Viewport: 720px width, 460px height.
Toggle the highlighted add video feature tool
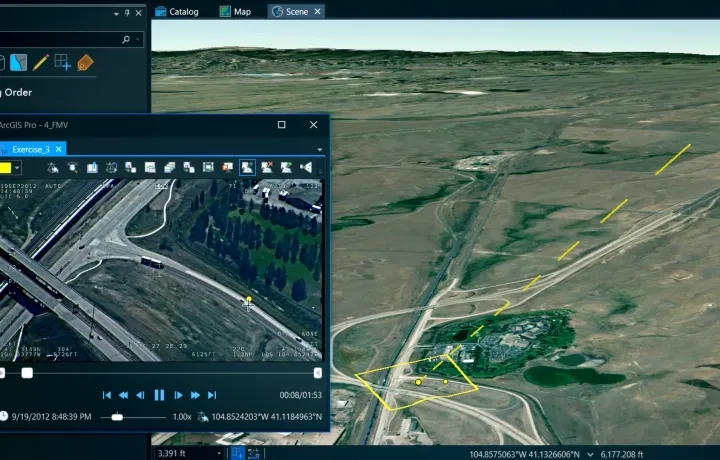248,168
